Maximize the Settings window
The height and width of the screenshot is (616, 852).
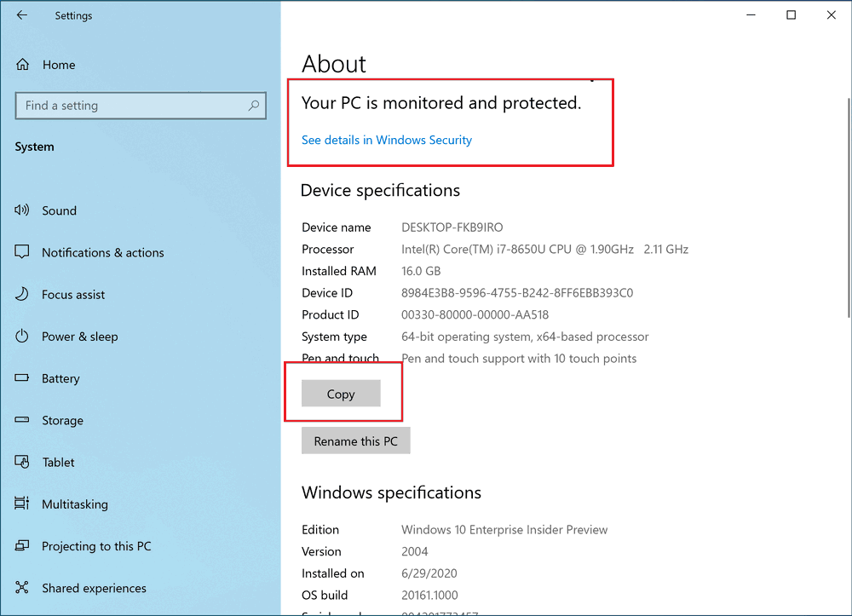pos(792,15)
